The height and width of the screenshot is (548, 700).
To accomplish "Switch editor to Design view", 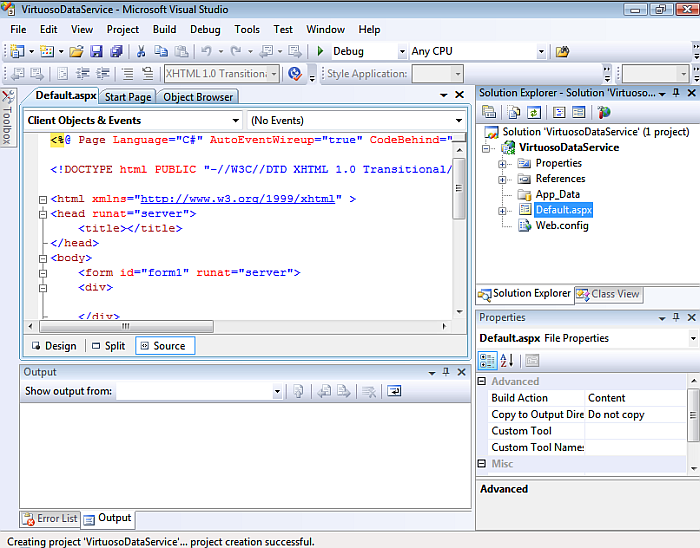I will [x=53, y=346].
